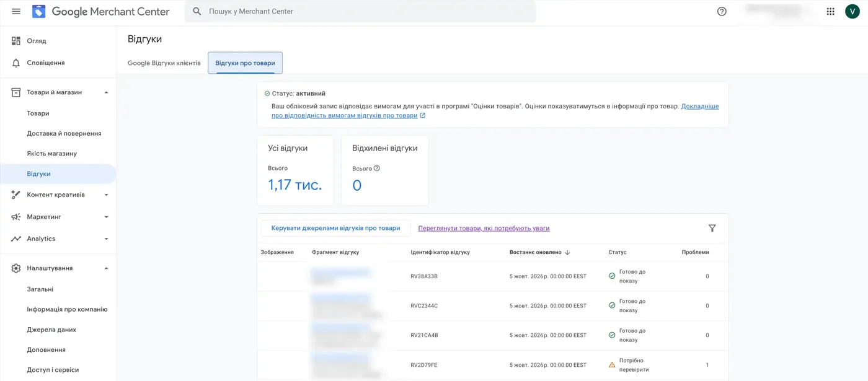Collapse the Налаштування section
This screenshot has width=868, height=381.
106,268
